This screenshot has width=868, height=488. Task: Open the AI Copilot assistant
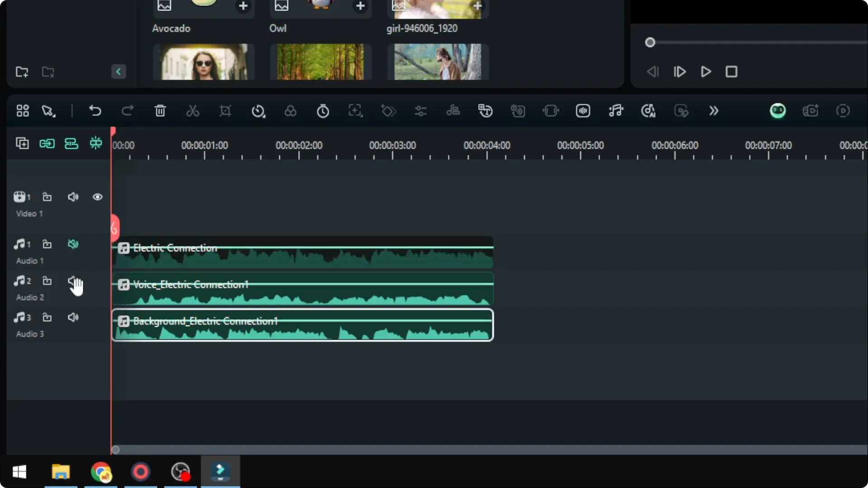click(x=778, y=111)
